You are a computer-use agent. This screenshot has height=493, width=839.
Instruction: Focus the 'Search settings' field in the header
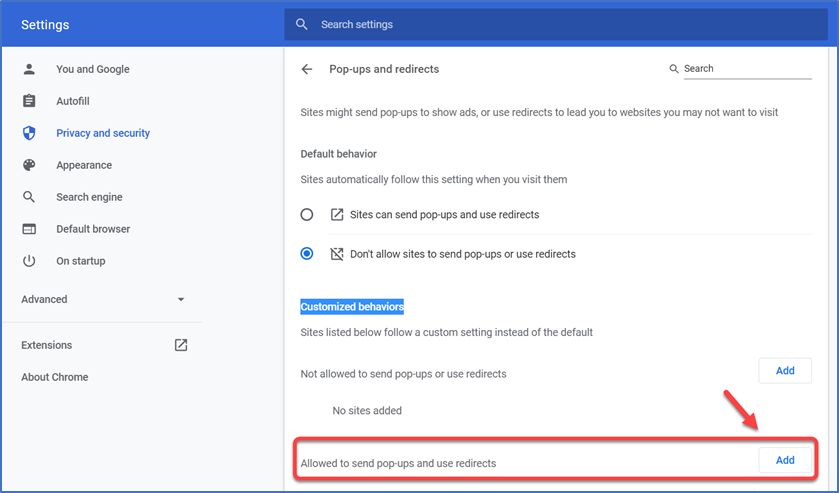556,24
